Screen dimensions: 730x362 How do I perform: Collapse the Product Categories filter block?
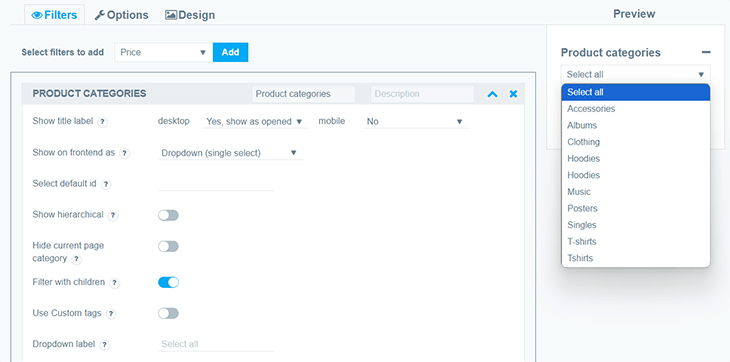click(493, 94)
